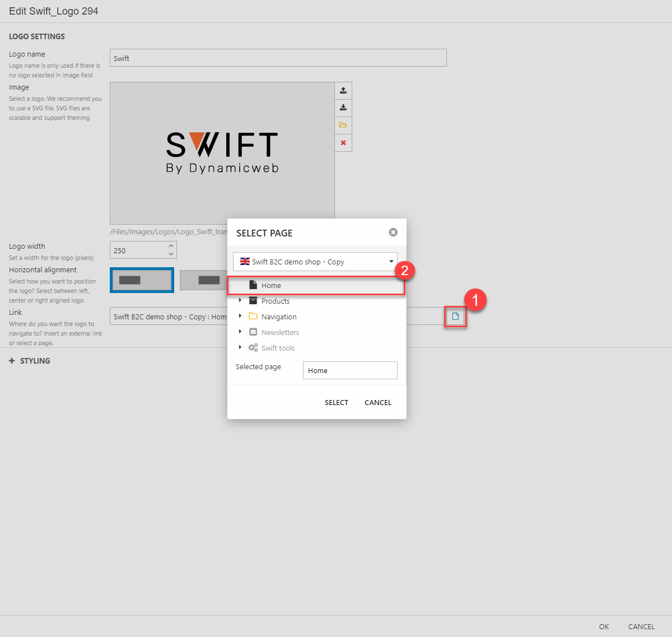Choose left horizontal alignment option
Viewport: 672px width, 637px height.
click(x=142, y=280)
